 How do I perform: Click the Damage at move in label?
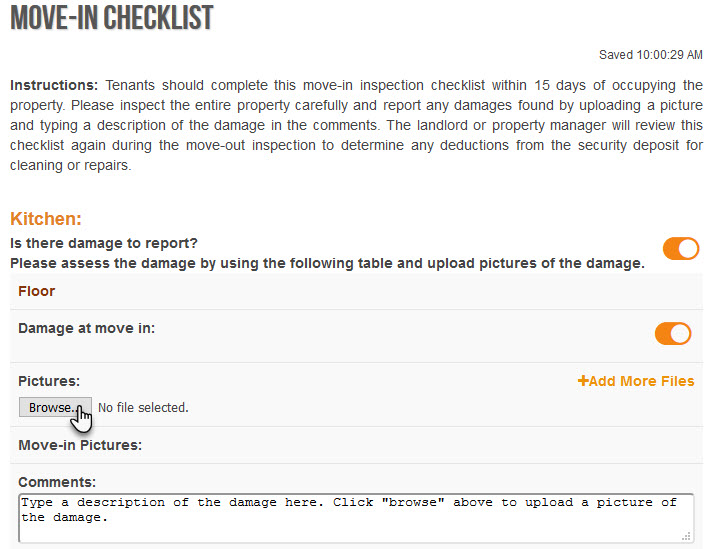pyautogui.click(x=87, y=328)
